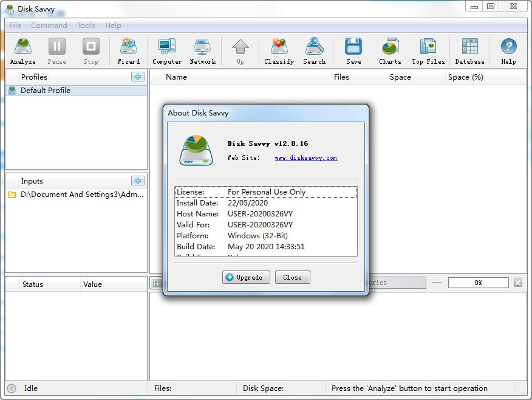Click the 0% progress bar
Screen dimensions: 532x400
[478, 283]
